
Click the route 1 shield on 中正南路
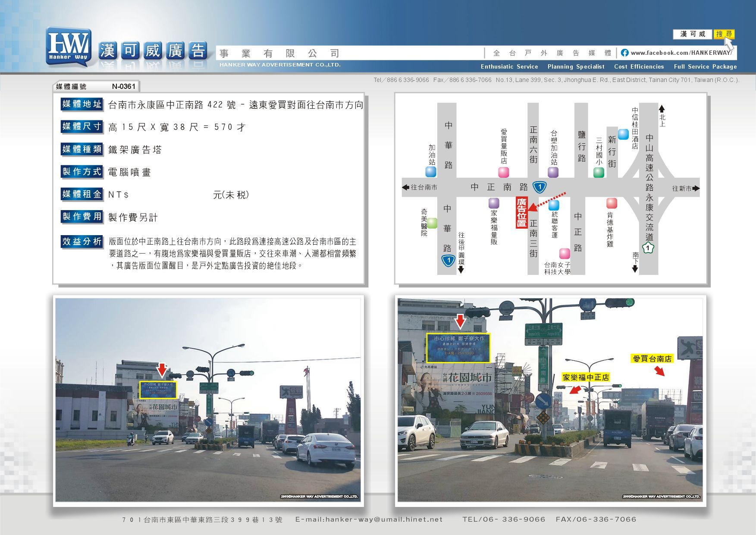tap(540, 187)
